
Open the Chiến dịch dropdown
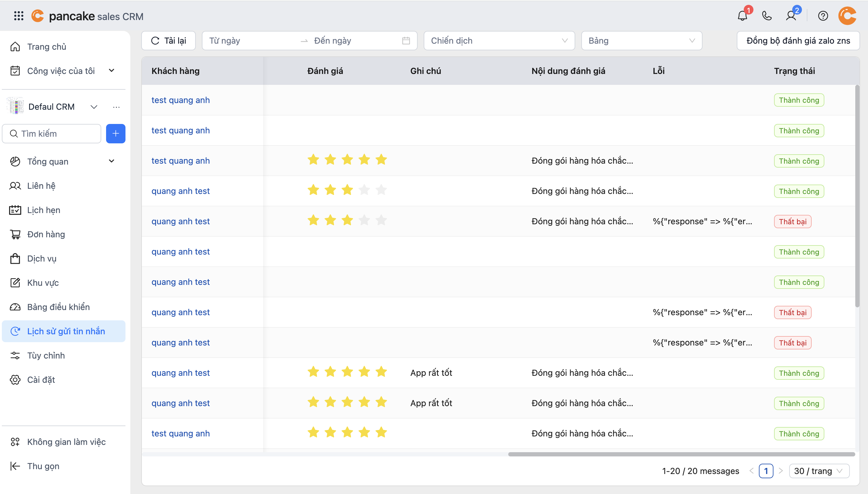(x=499, y=41)
